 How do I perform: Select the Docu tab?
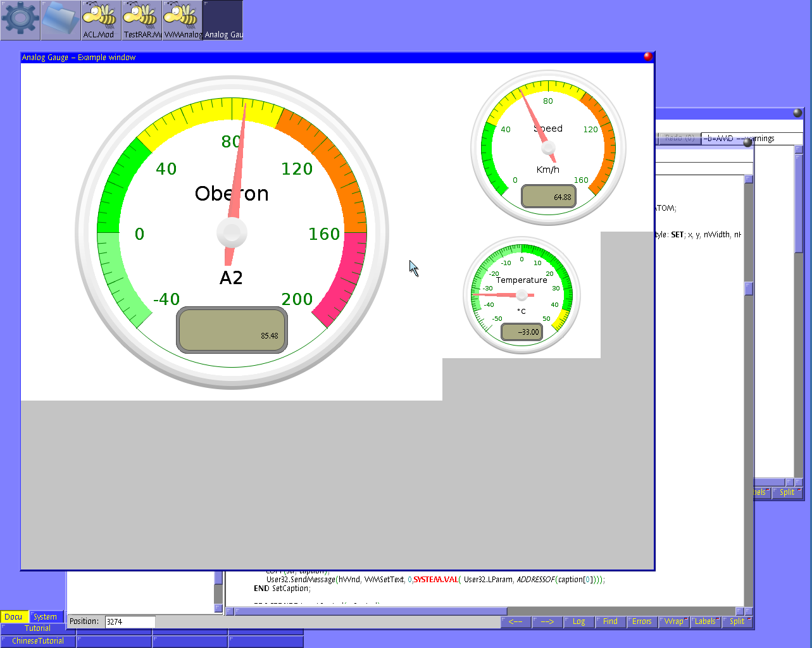click(x=13, y=617)
